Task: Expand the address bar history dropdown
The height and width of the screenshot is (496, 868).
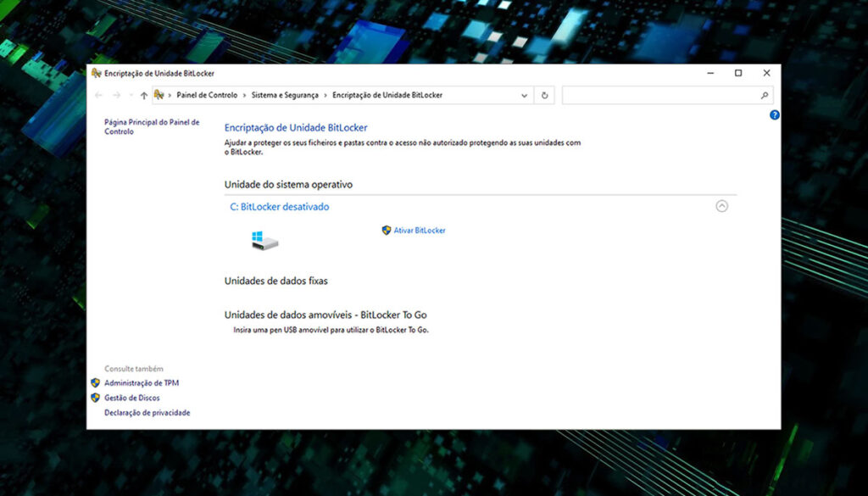Action: click(x=524, y=95)
